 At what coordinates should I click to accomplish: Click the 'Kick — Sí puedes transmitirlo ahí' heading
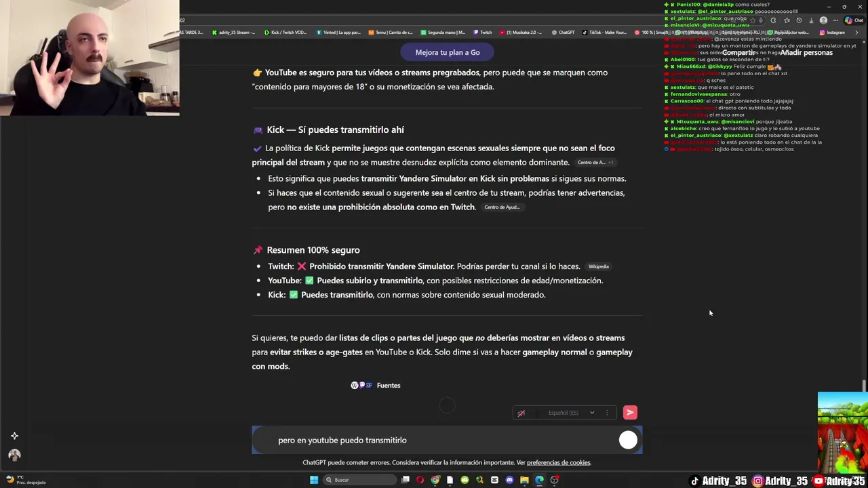335,129
